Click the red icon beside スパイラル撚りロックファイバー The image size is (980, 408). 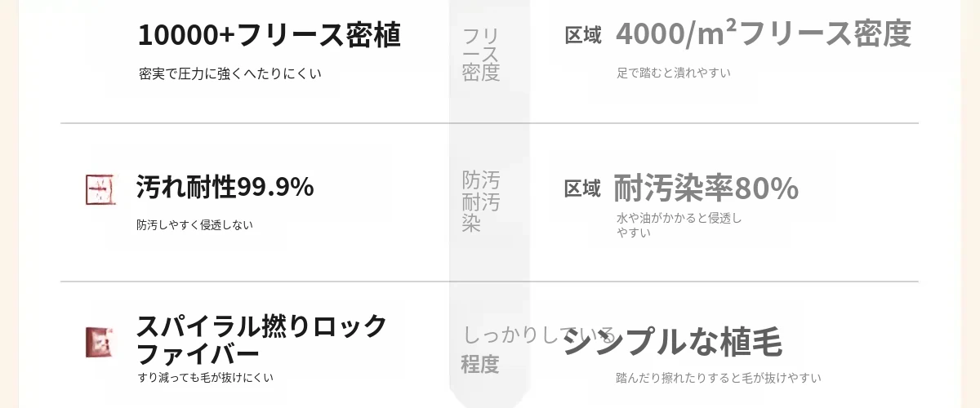coord(98,342)
